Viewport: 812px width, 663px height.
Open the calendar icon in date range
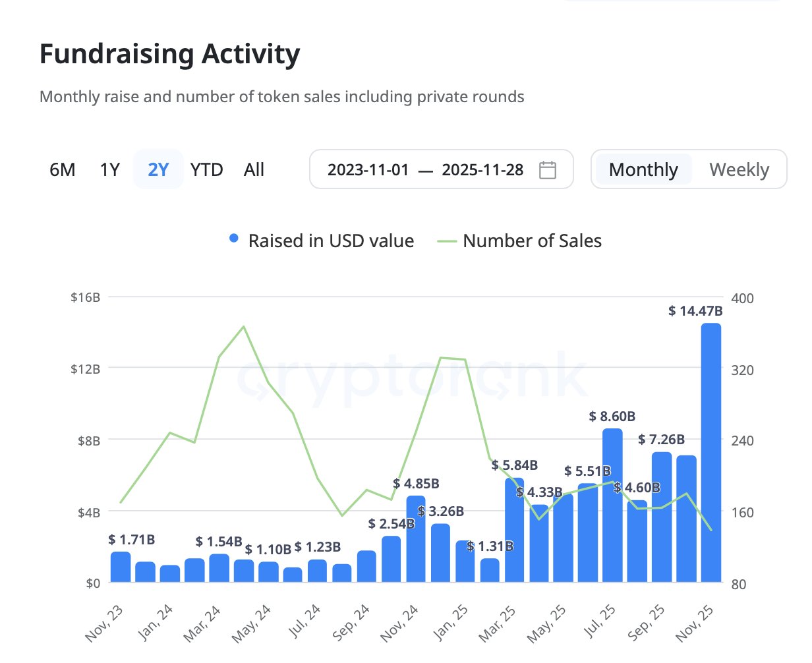(x=547, y=170)
